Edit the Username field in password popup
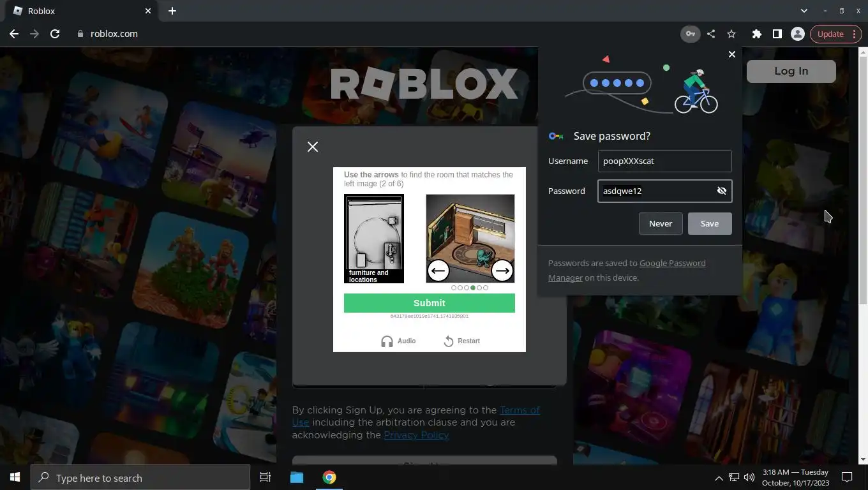 click(664, 161)
